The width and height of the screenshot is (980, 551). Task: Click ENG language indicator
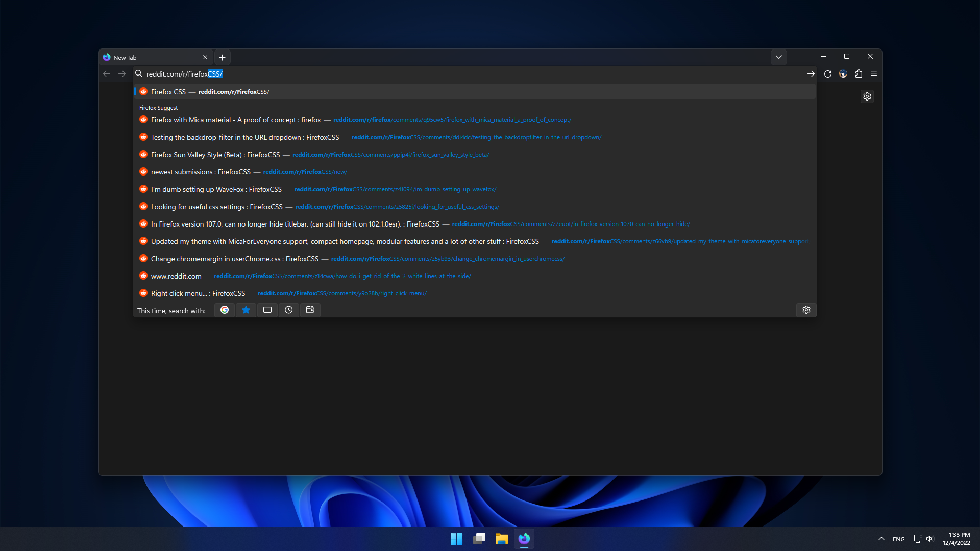click(x=899, y=539)
